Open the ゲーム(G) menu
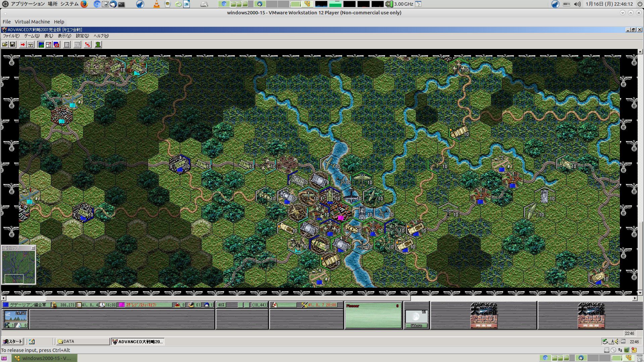 click(32, 36)
